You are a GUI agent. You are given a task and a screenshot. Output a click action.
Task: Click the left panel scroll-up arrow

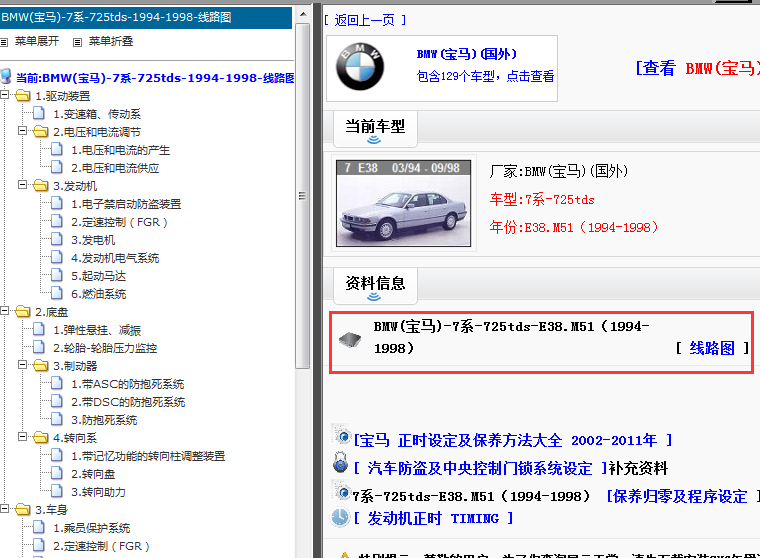click(x=303, y=14)
